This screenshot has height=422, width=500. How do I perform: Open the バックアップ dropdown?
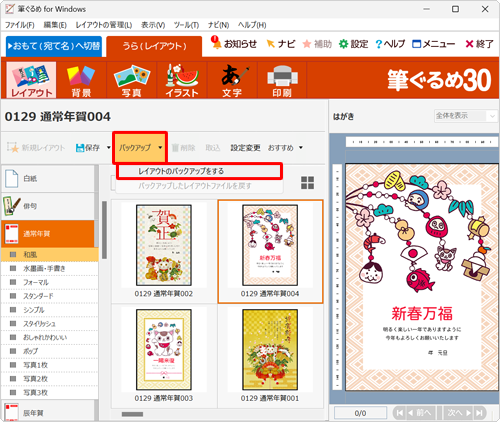pos(140,147)
